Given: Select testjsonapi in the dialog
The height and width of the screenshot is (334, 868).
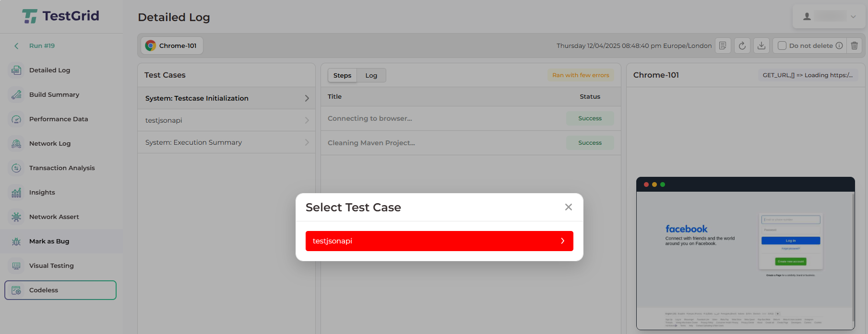Looking at the screenshot, I should pyautogui.click(x=439, y=241).
